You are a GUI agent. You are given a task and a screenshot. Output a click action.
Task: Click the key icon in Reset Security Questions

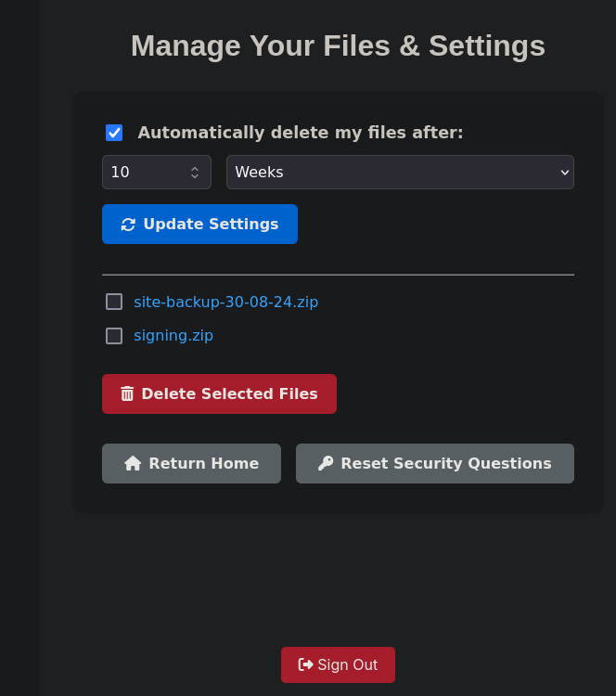click(x=326, y=463)
